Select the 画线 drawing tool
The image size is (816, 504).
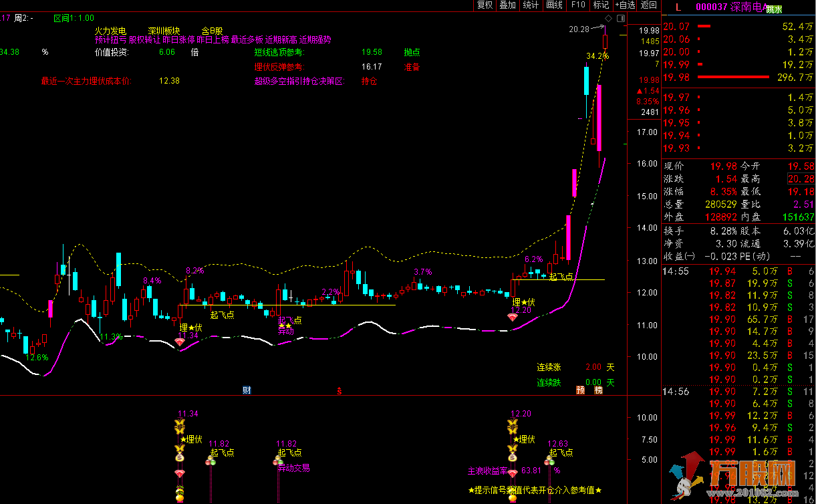(554, 5)
